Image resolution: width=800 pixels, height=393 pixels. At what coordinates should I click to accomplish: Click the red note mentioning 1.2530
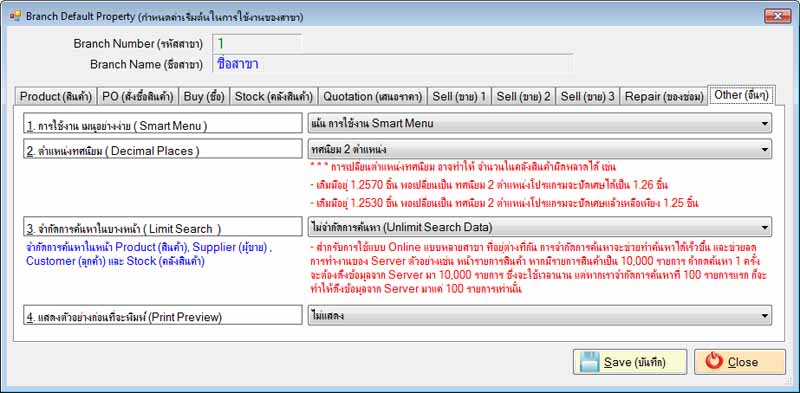point(504,203)
